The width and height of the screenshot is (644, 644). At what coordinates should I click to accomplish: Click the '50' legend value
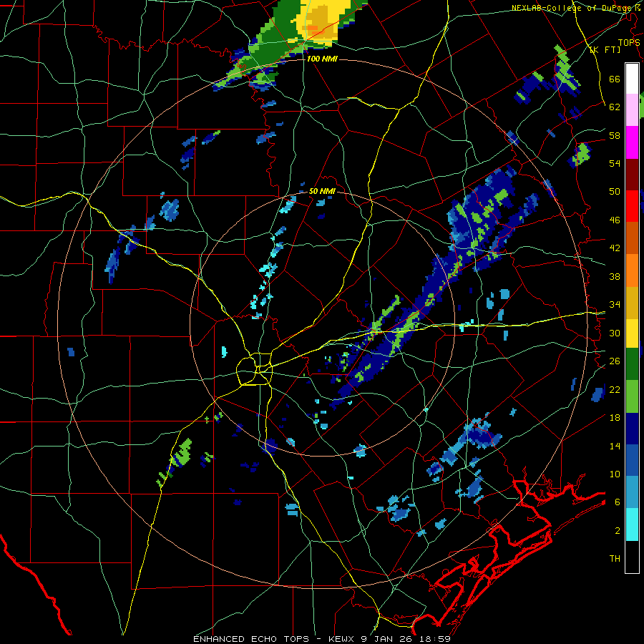tap(615, 191)
